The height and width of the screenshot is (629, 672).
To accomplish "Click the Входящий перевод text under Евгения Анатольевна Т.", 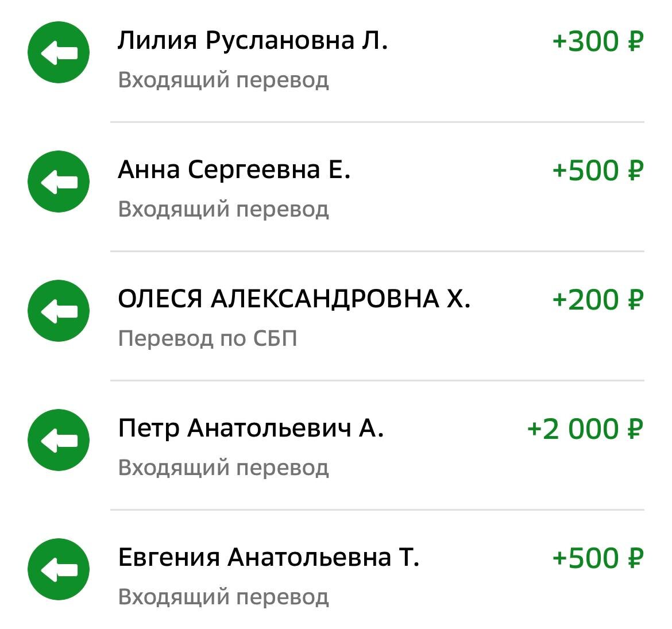I will [224, 596].
